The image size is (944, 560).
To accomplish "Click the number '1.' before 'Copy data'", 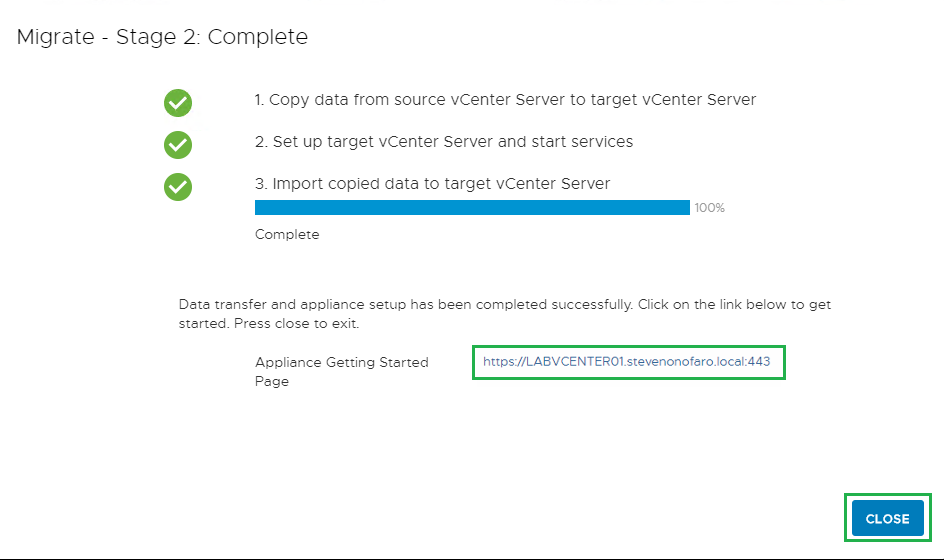I will 260,100.
